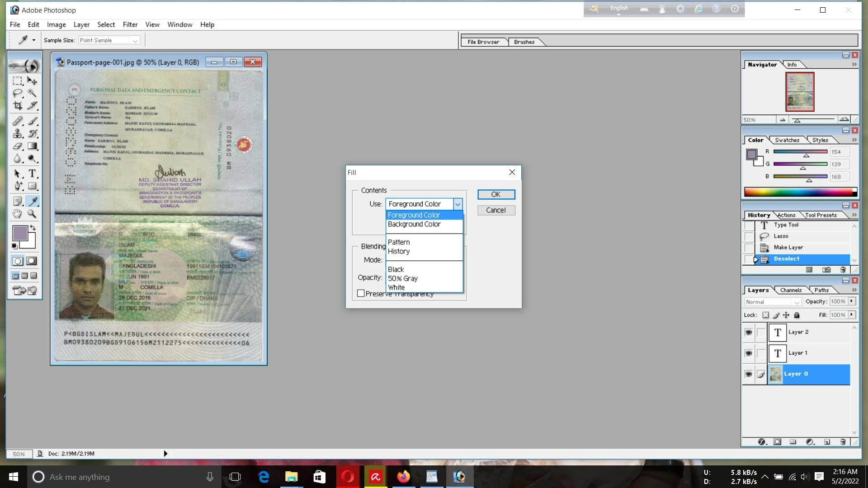Select the Magic Wand tool
The image size is (868, 488).
32,93
